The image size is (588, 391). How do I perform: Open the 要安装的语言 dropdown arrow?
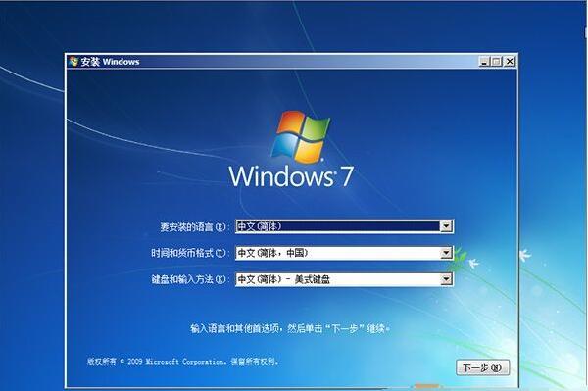(446, 226)
